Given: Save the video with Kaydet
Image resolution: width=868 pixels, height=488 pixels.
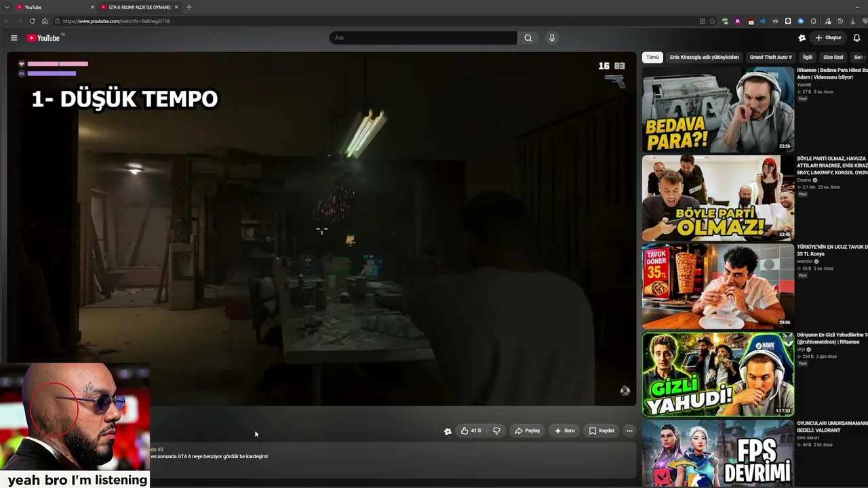Looking at the screenshot, I should click(x=601, y=430).
